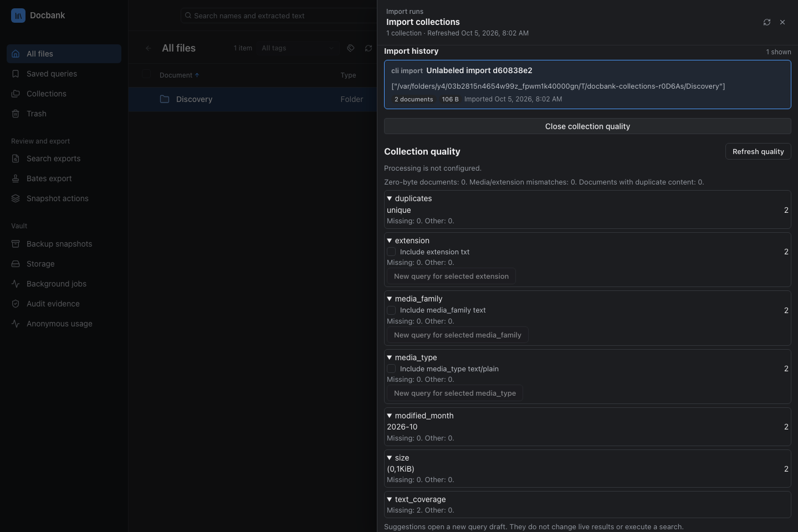
Task: Close the Import collections panel
Action: point(782,22)
